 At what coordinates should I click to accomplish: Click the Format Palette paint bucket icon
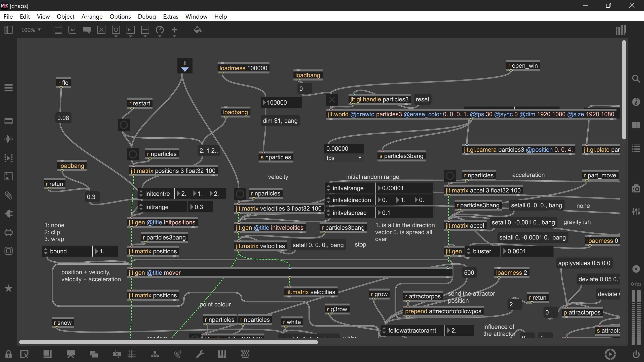(x=197, y=30)
